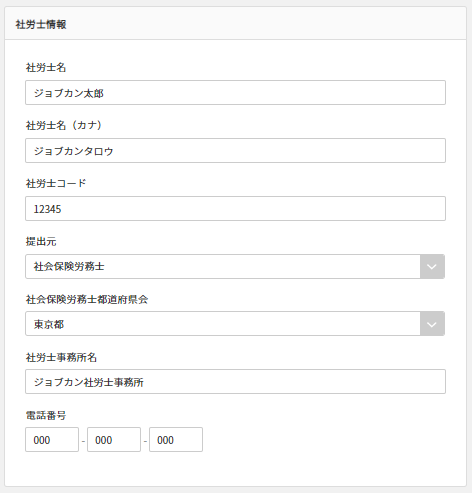Image resolution: width=472 pixels, height=493 pixels.
Task: Click the 社労士名（カナ） label
Action: tap(64, 126)
